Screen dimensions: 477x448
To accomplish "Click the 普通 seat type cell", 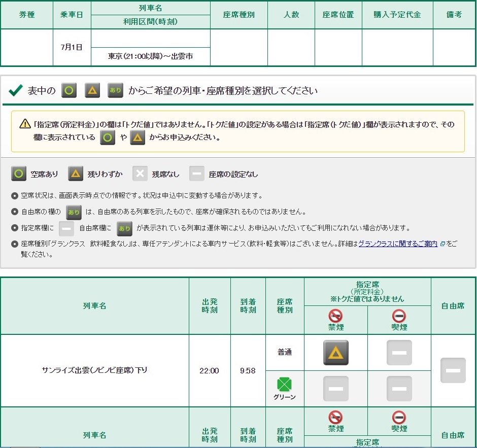I will tap(285, 352).
